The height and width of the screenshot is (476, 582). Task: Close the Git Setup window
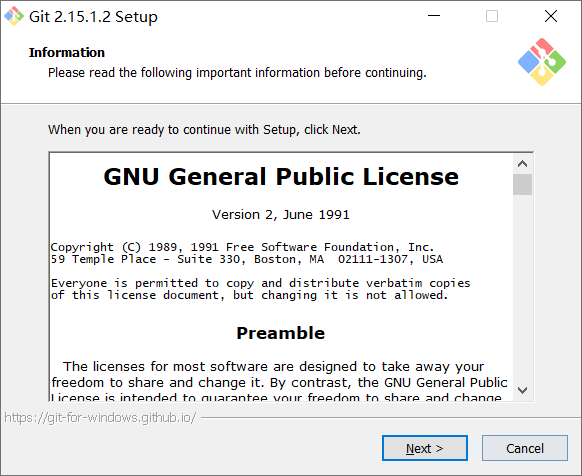551,16
